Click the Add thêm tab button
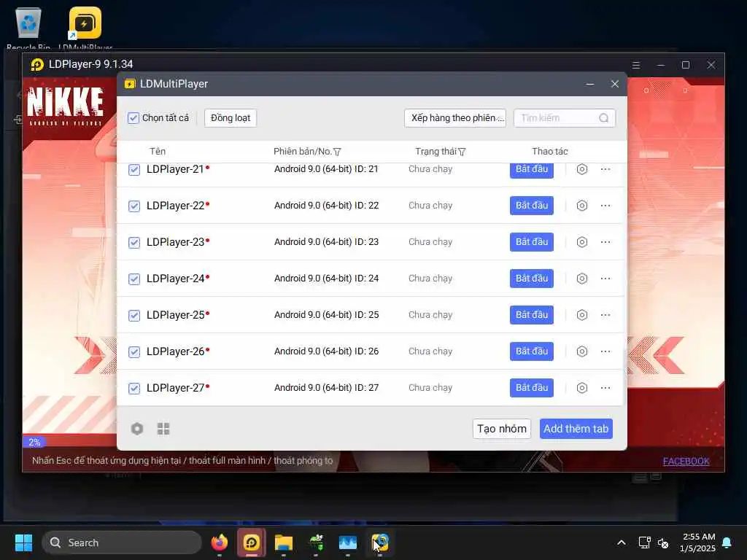The width and height of the screenshot is (747, 560). (x=576, y=429)
